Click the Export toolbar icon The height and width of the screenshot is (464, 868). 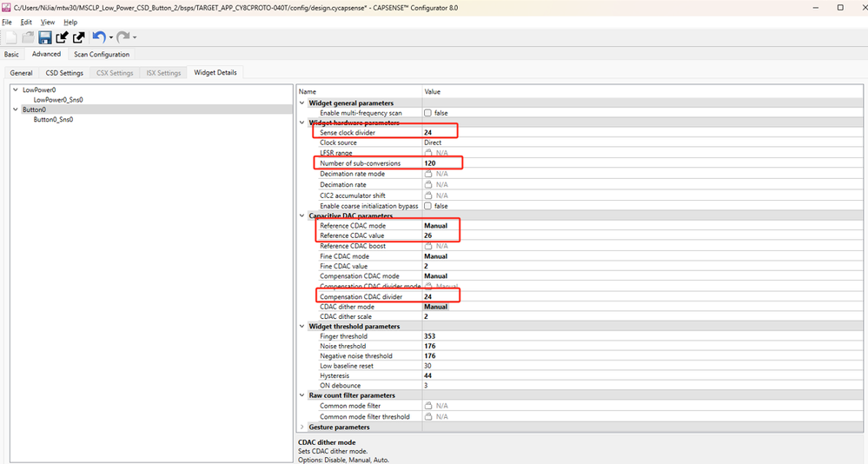[x=78, y=37]
